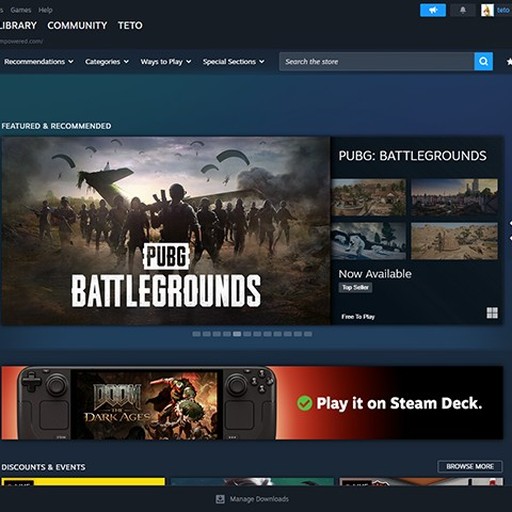The image size is (512, 512).
Task: Go to the COMMUNITY tab
Action: pos(77,25)
